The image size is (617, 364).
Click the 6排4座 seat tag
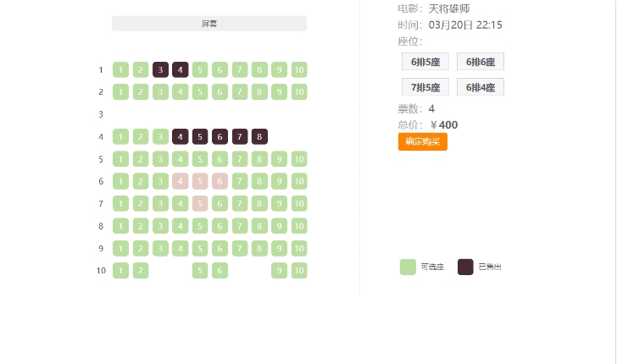481,87
